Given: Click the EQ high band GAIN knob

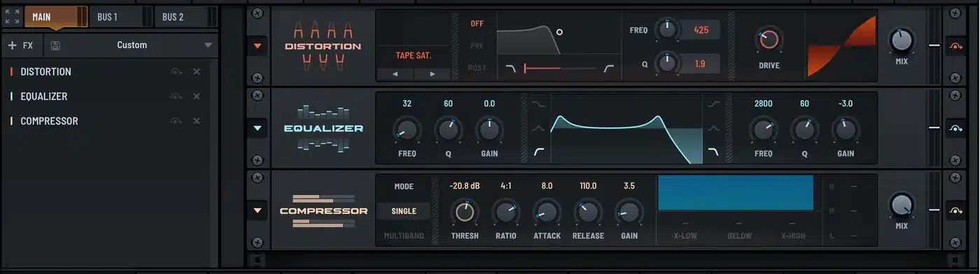Looking at the screenshot, I should [846, 130].
